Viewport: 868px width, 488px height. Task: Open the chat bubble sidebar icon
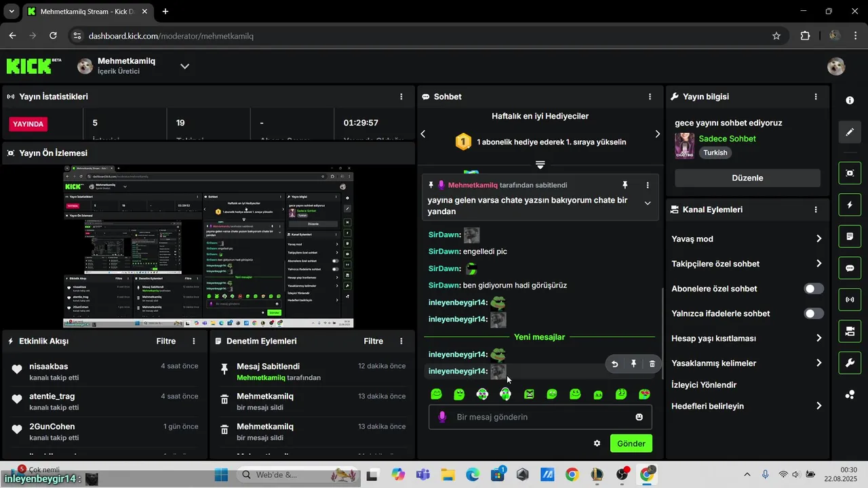850,268
